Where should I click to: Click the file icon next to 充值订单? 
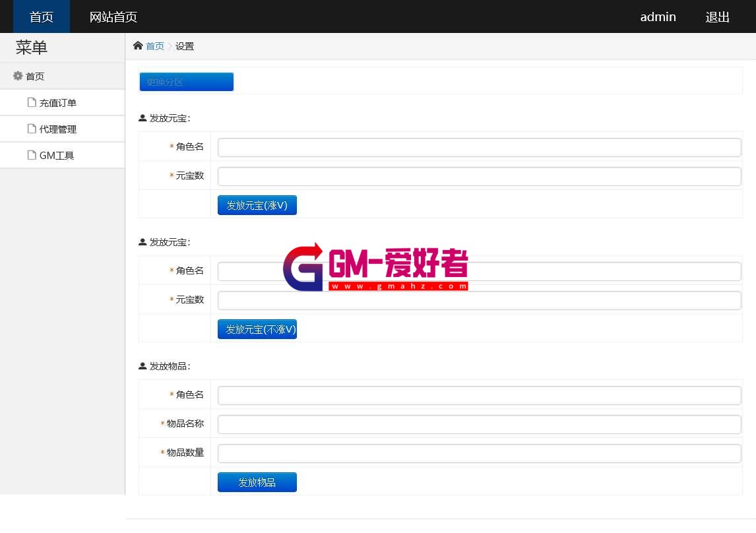32,102
